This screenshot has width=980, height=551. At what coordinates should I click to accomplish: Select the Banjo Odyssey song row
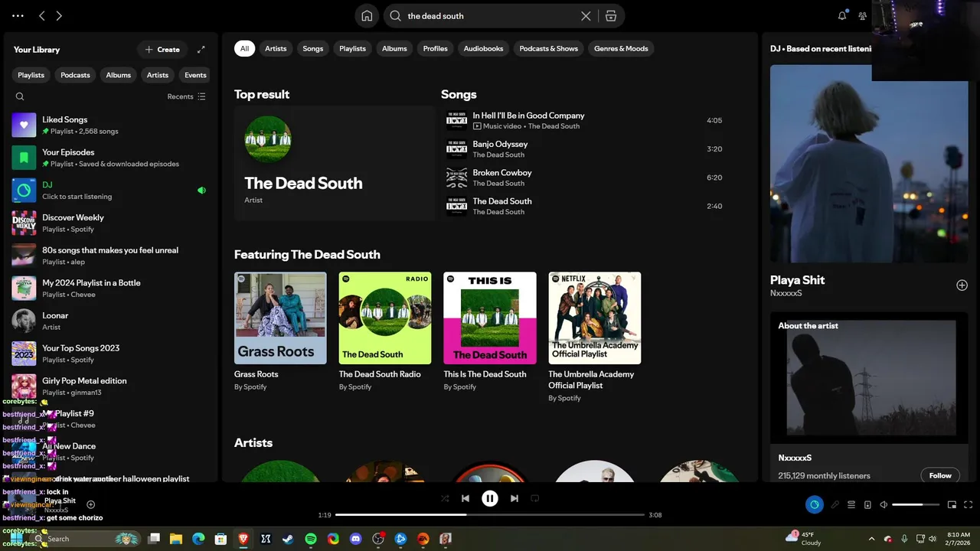point(586,149)
